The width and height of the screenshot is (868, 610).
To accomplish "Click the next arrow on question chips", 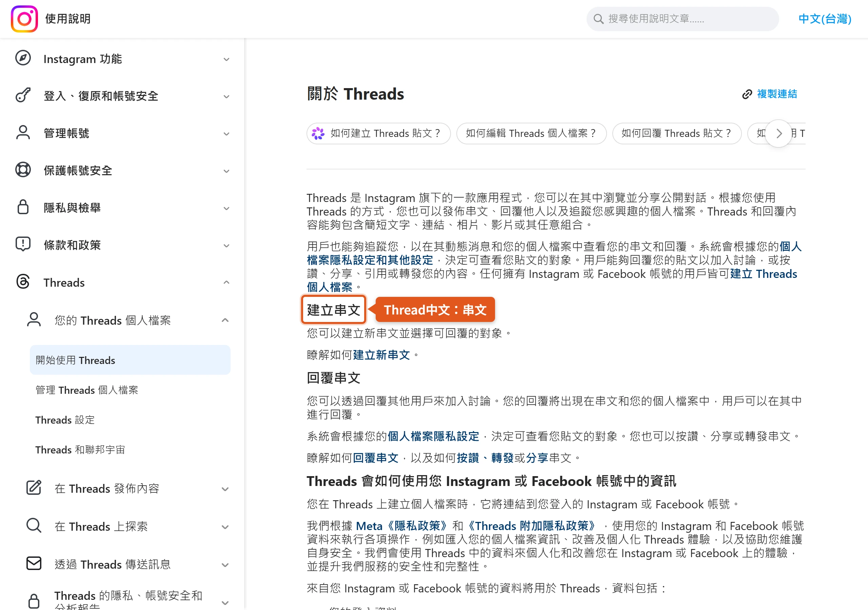I will [779, 134].
